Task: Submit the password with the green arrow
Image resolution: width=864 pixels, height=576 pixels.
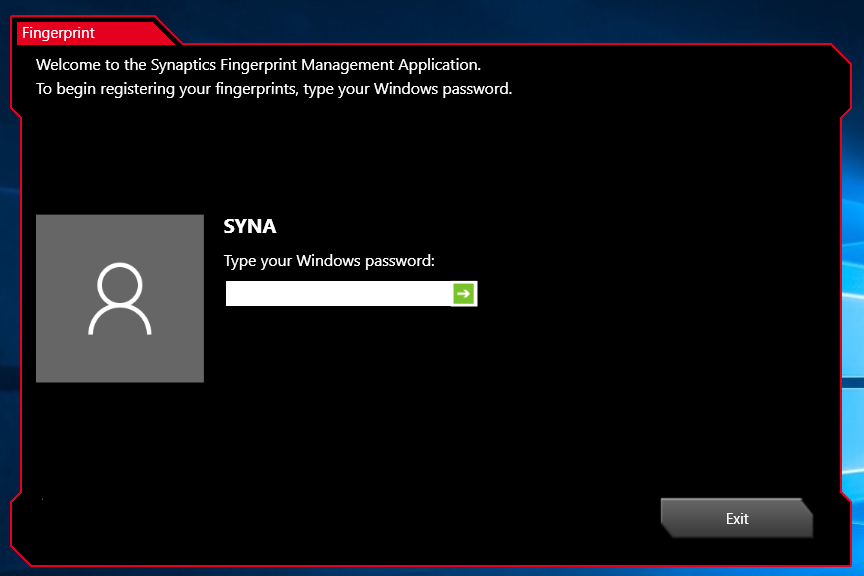Action: (464, 293)
